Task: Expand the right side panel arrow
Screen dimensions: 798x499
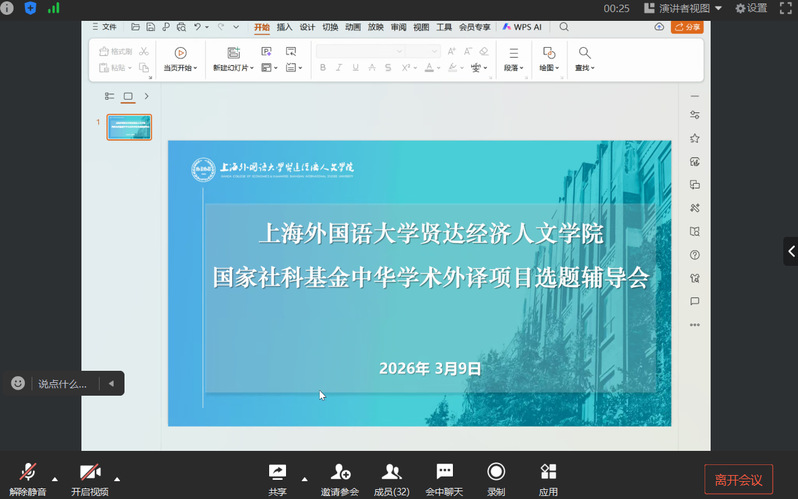Action: pos(791,251)
